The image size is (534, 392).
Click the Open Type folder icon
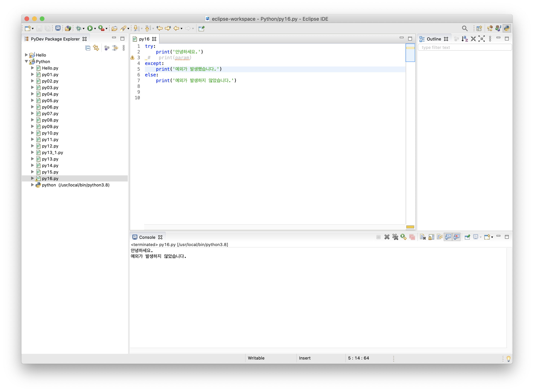115,28
